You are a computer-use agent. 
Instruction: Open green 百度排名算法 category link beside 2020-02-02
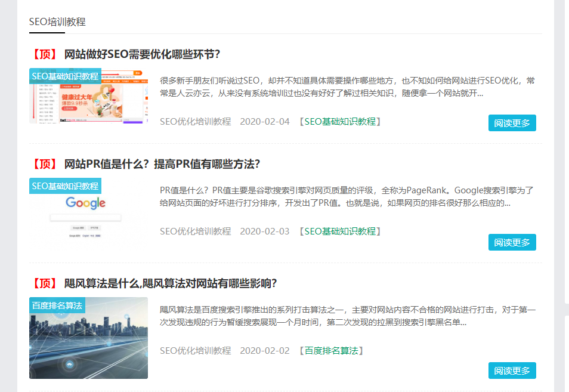click(x=331, y=351)
